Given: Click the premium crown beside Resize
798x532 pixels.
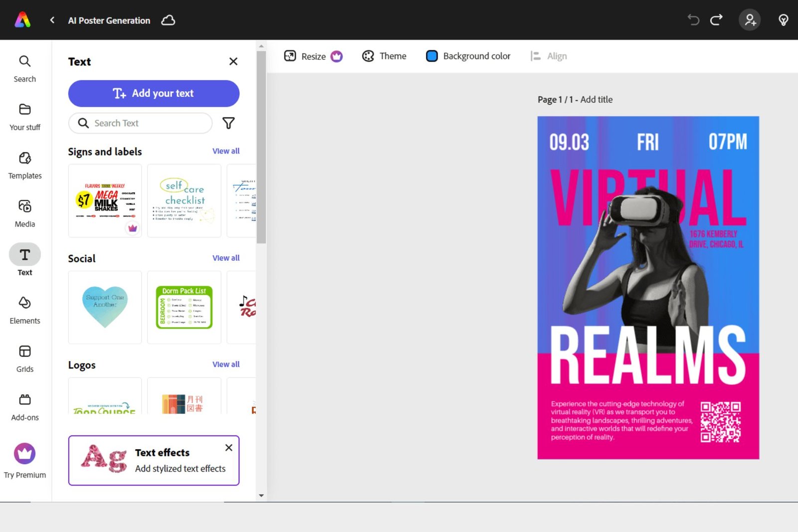Looking at the screenshot, I should (x=337, y=56).
